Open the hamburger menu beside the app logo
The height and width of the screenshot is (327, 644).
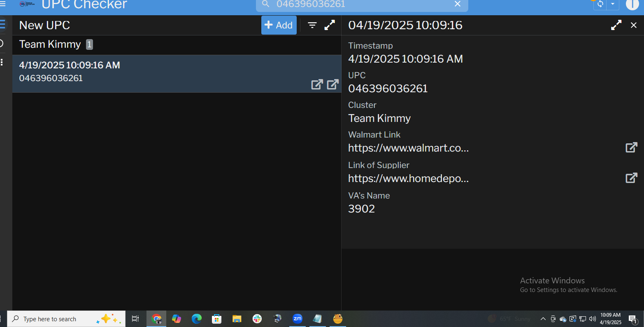3,4
